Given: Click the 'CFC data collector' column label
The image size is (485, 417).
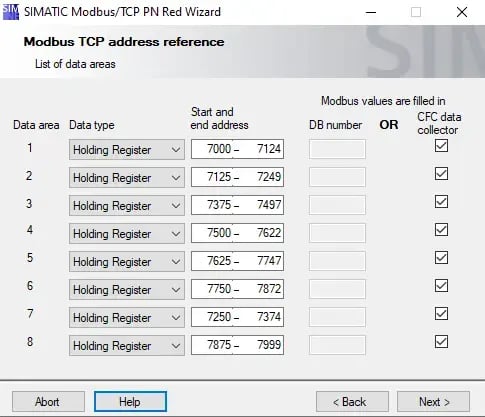Looking at the screenshot, I should click(439, 123).
